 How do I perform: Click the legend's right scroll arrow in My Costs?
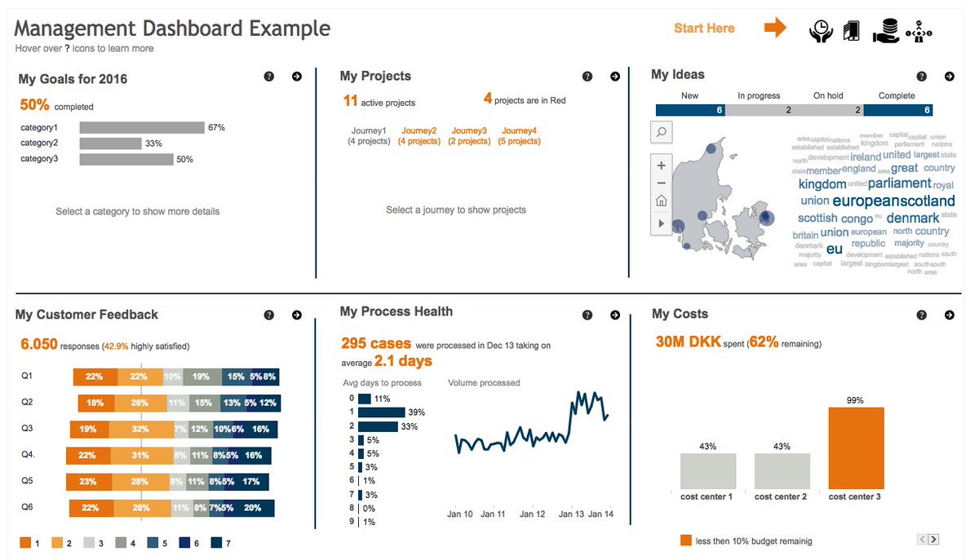pos(933,539)
